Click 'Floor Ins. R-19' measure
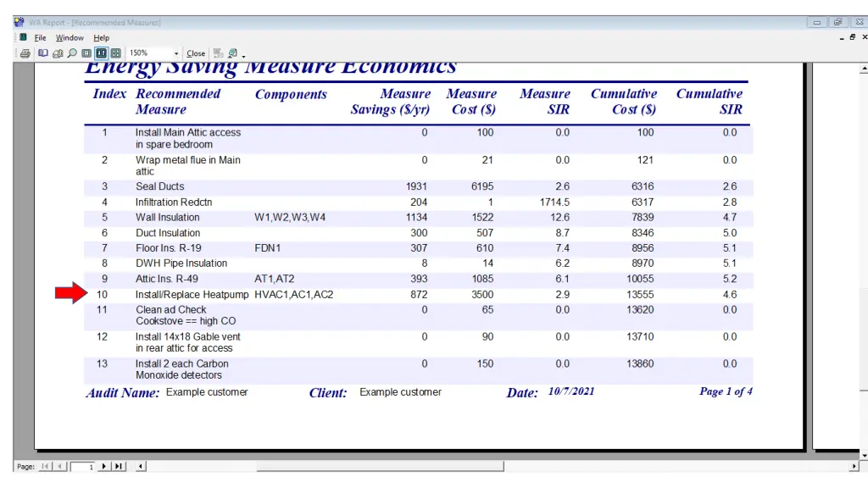 coord(169,248)
